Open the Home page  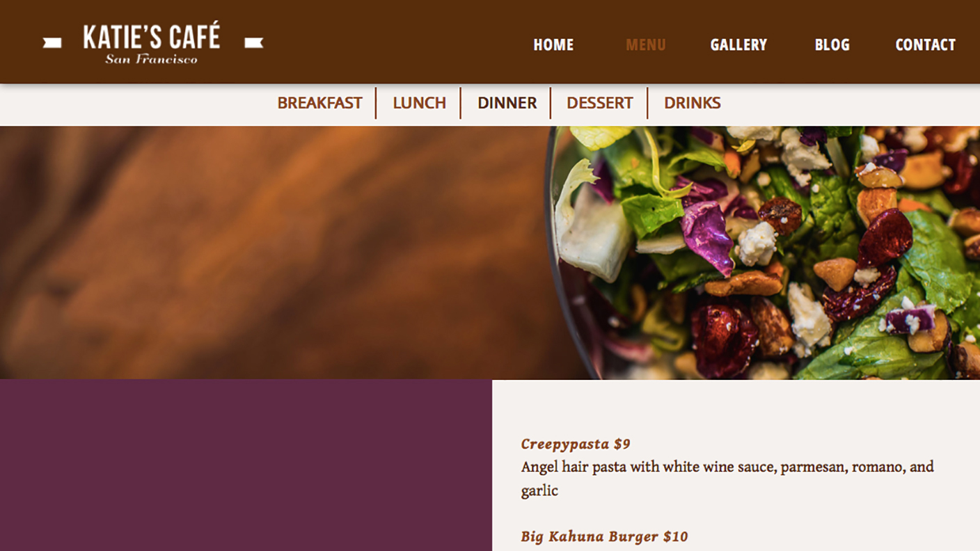[x=553, y=45]
